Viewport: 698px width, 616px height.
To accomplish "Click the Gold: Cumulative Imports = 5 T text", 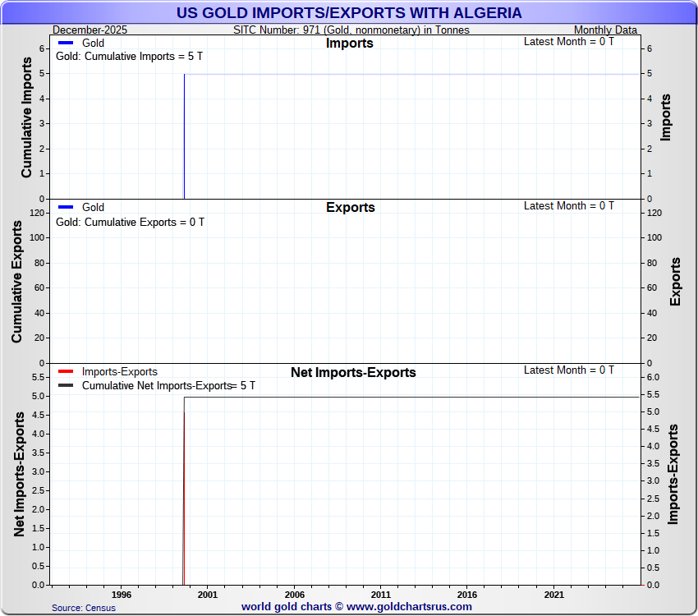I will [x=129, y=57].
